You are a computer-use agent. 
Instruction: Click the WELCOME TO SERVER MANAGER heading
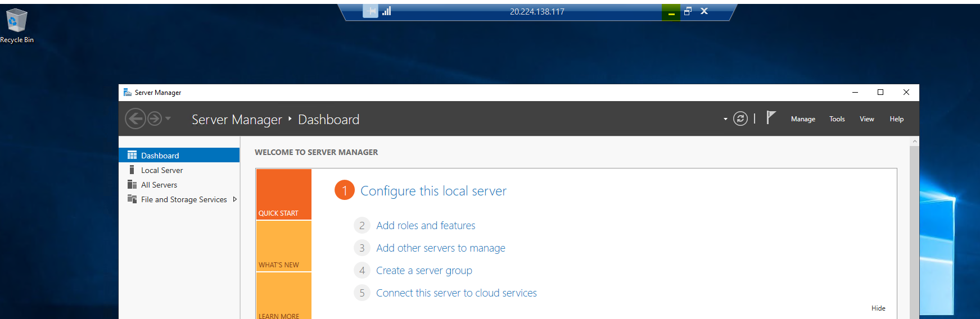(316, 152)
